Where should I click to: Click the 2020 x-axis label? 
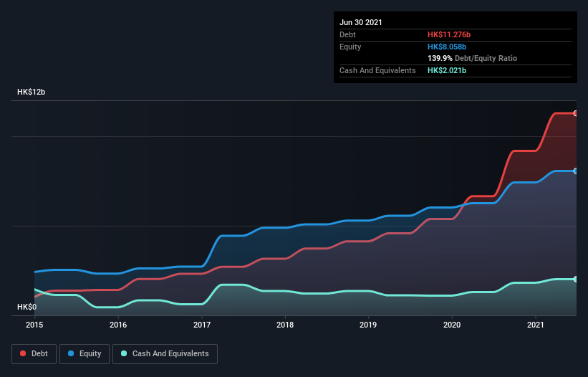[x=452, y=325]
